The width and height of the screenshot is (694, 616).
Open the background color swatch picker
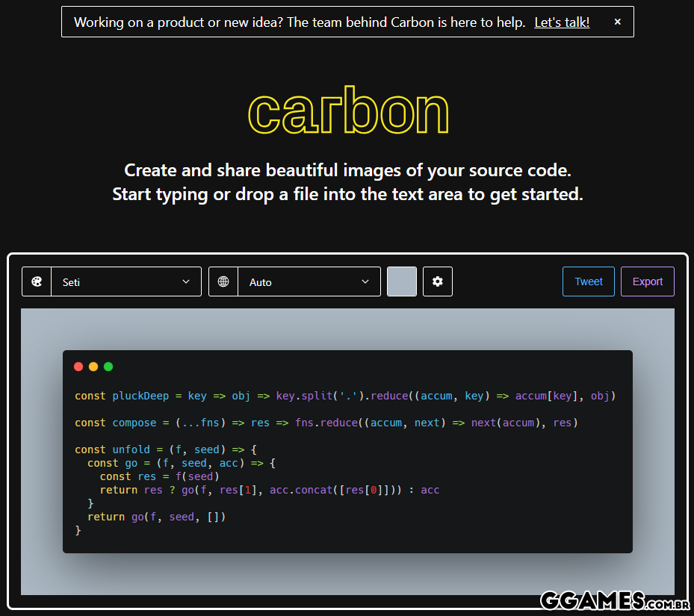point(402,281)
